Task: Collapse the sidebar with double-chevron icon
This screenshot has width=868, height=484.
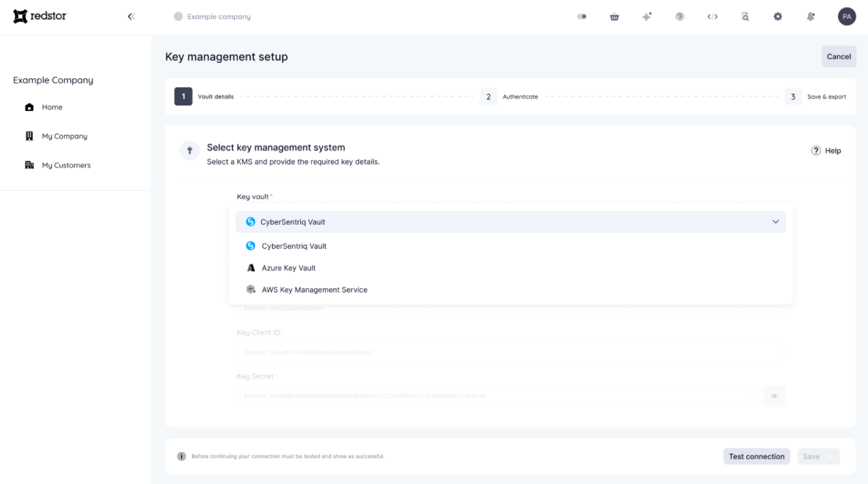Action: pyautogui.click(x=131, y=17)
